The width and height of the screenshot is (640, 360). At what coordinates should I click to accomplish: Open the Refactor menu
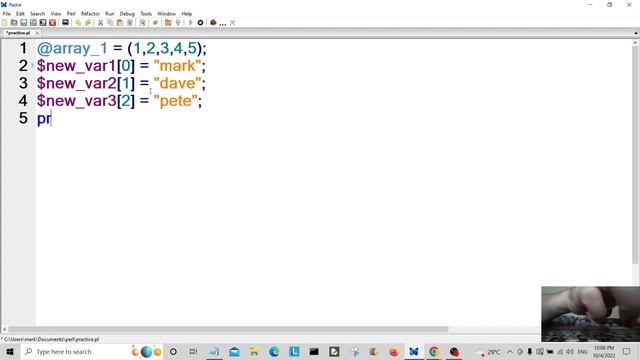(x=90, y=13)
